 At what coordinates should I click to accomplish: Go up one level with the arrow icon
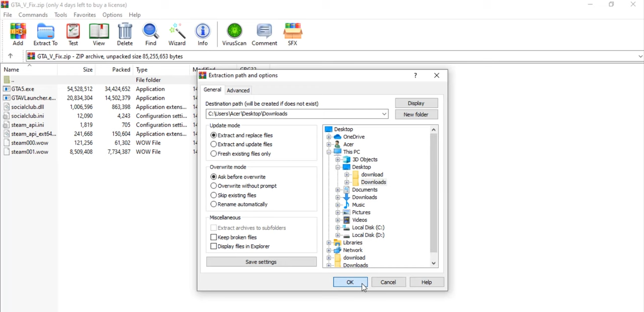[10, 56]
